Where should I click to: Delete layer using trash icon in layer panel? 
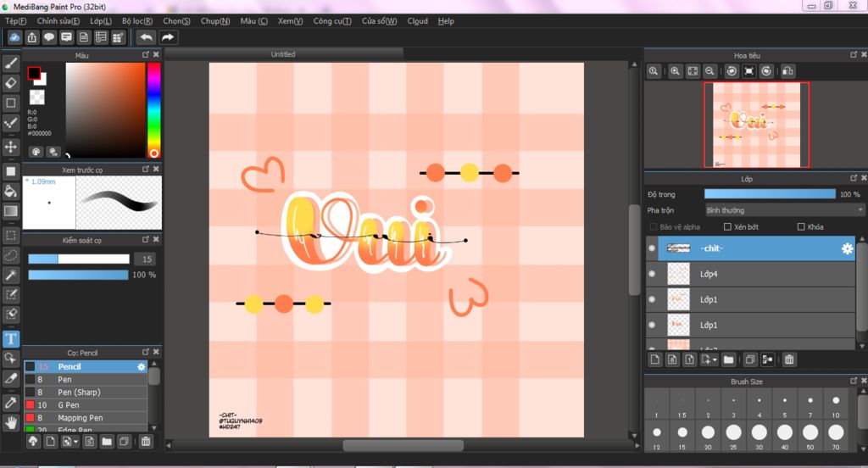(x=789, y=359)
